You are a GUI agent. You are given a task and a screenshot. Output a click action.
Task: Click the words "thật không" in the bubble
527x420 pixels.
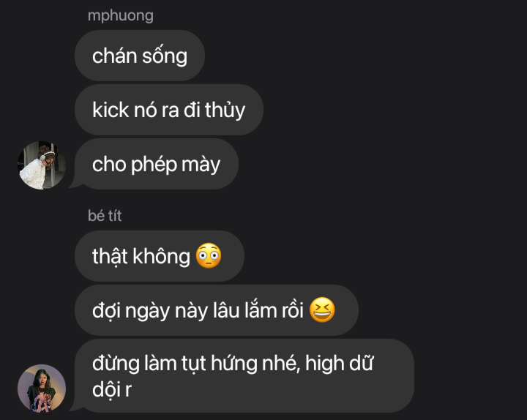coord(141,256)
